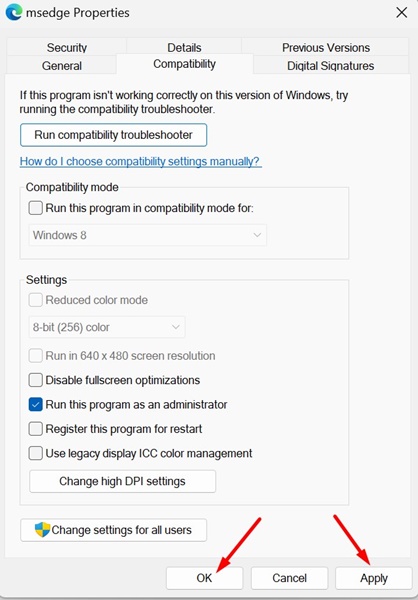Enable Disable fullscreen optimizations checkbox
The image size is (418, 600).
point(36,380)
